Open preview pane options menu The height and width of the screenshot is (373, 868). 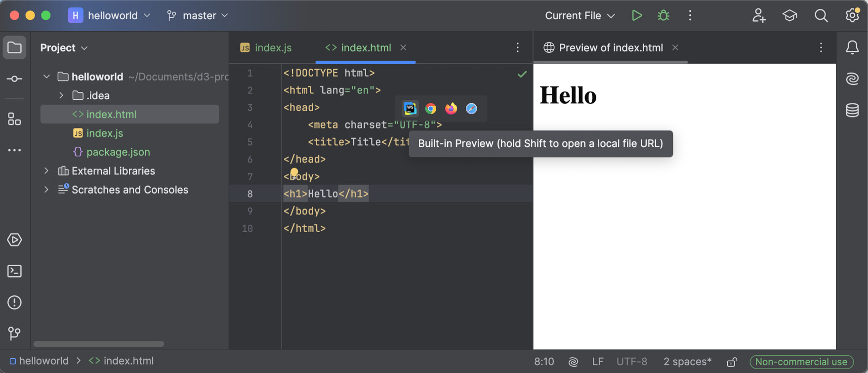pos(821,47)
